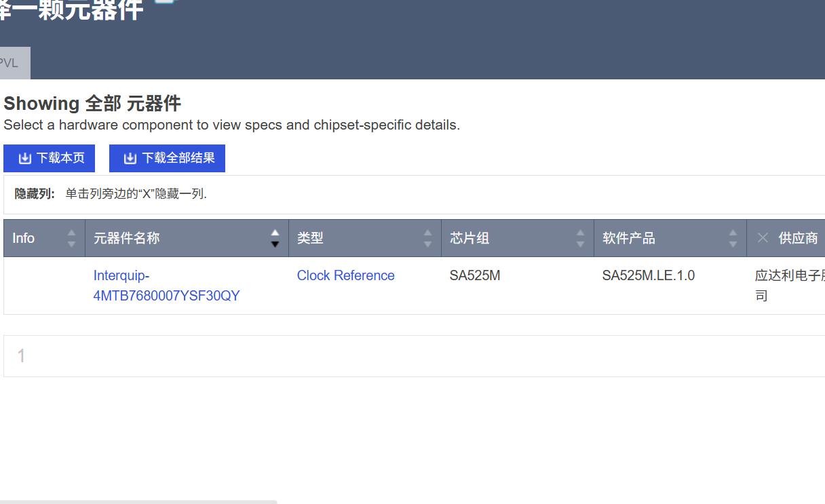Click the download icon in 下载本页
The width and height of the screenshot is (825, 504).
coord(25,158)
